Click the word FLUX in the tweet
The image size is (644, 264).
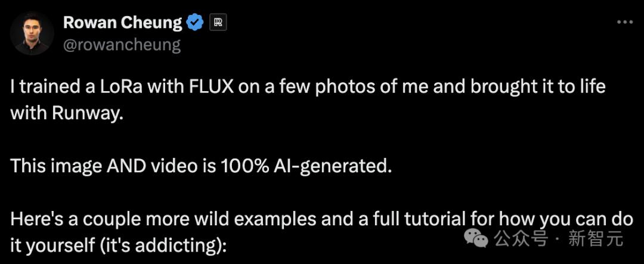click(208, 87)
